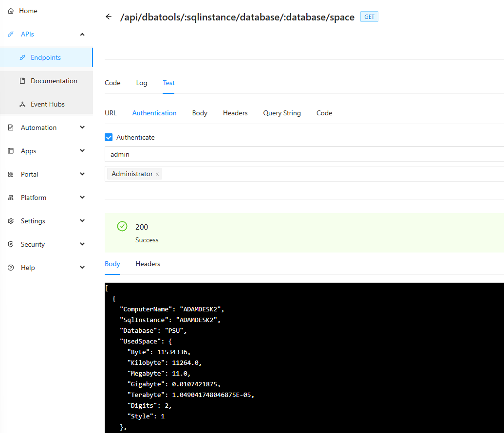The height and width of the screenshot is (433, 504).
Task: Click the Platform hierarchy icon
Action: (11, 198)
